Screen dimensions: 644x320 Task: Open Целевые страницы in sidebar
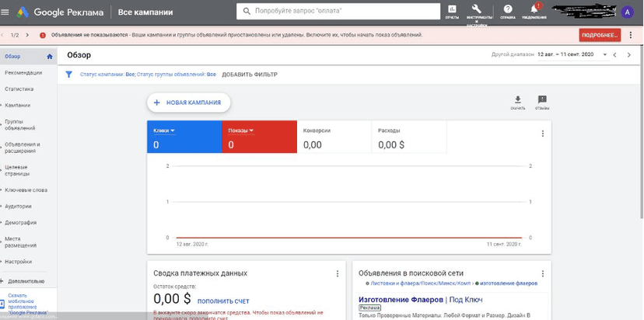point(17,170)
